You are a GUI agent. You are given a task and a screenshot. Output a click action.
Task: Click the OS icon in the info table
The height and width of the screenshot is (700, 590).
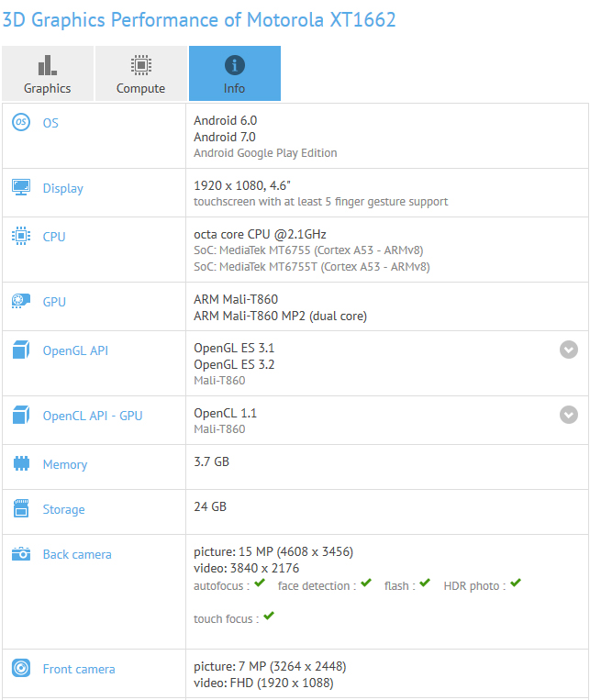[21, 123]
